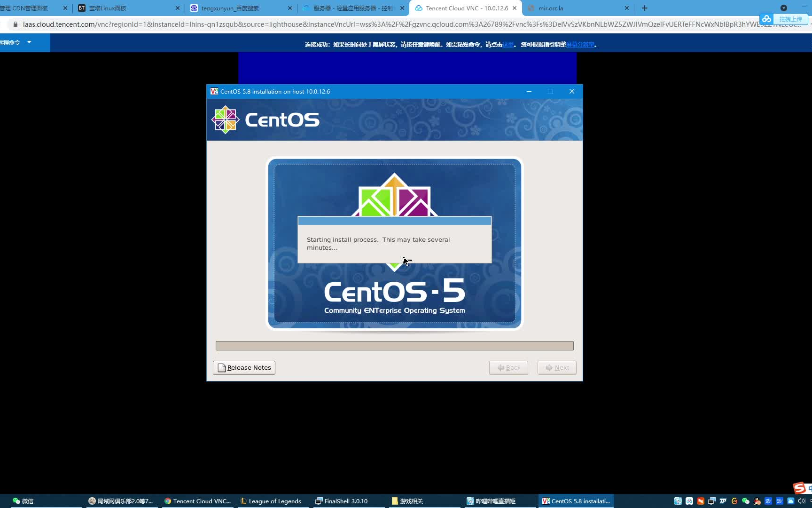Open CentOS 5.8 installation taskbar item
This screenshot has height=508, width=812.
tap(576, 501)
